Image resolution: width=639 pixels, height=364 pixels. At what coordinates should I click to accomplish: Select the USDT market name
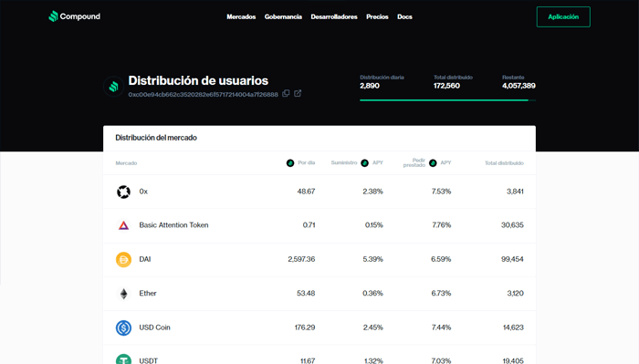(148, 360)
